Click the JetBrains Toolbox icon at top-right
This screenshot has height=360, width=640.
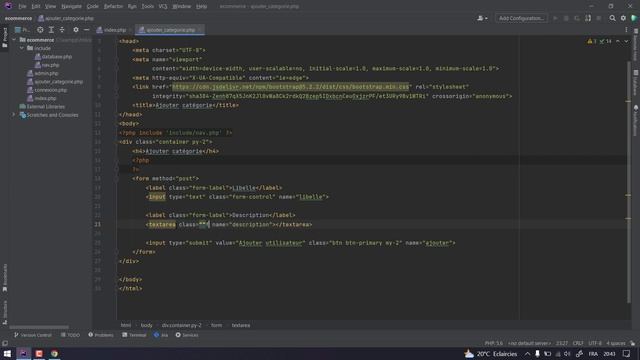(x=634, y=18)
